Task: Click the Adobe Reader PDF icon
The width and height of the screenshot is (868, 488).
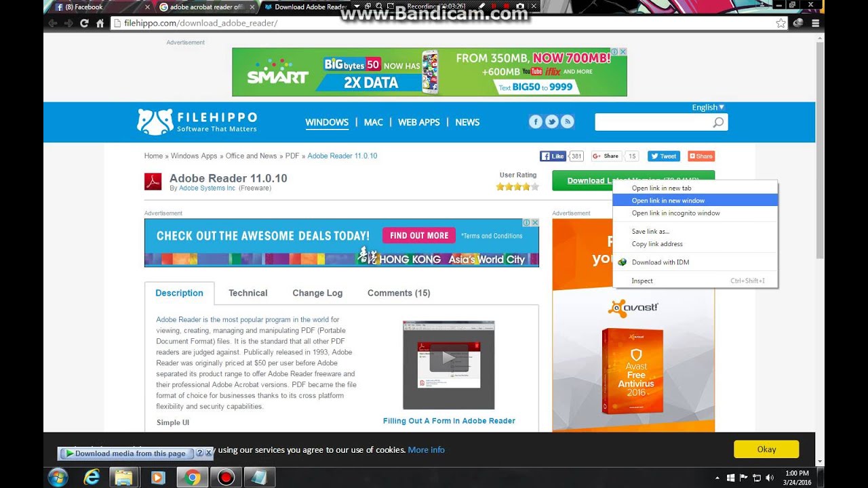Action: pos(153,182)
